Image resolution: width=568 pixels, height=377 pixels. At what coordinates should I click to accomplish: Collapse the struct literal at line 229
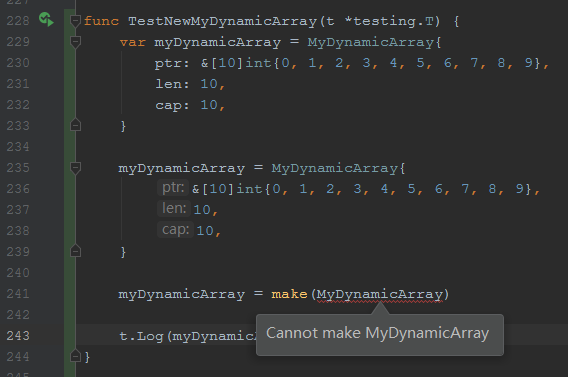click(75, 42)
